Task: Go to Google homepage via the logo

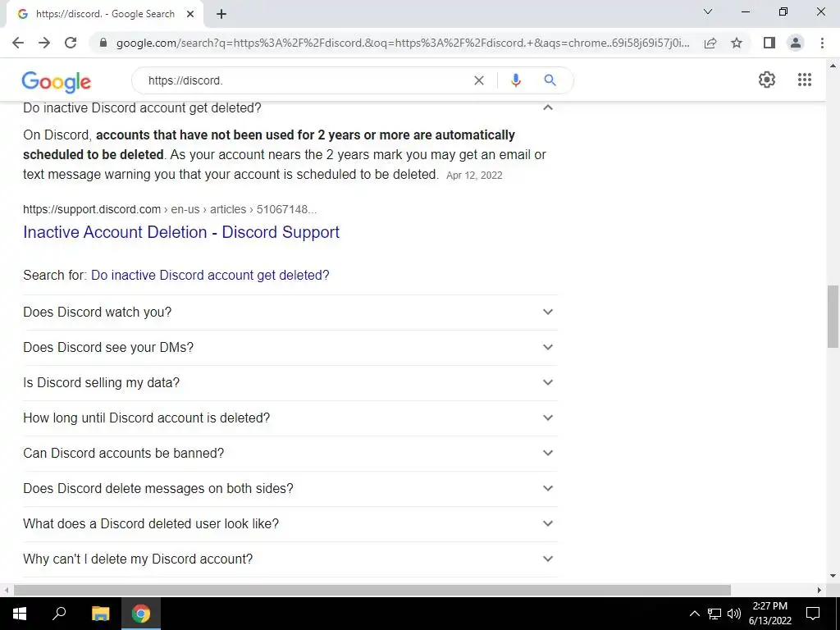Action: pyautogui.click(x=57, y=81)
